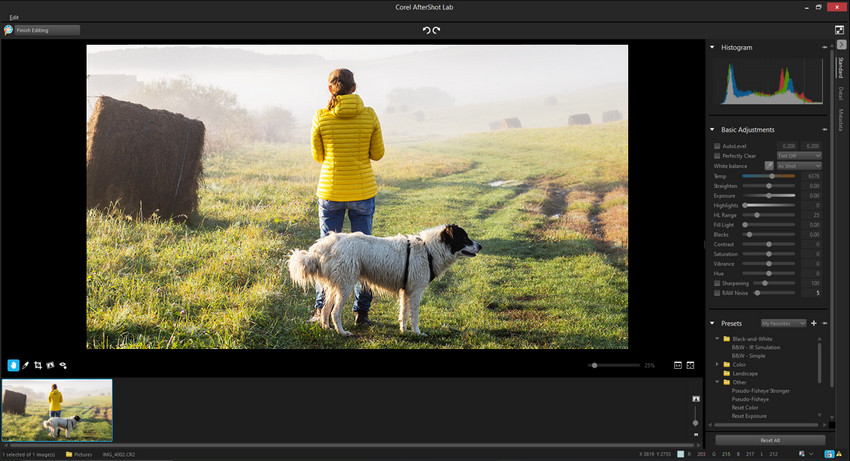Select the Pan hand tool

point(14,366)
